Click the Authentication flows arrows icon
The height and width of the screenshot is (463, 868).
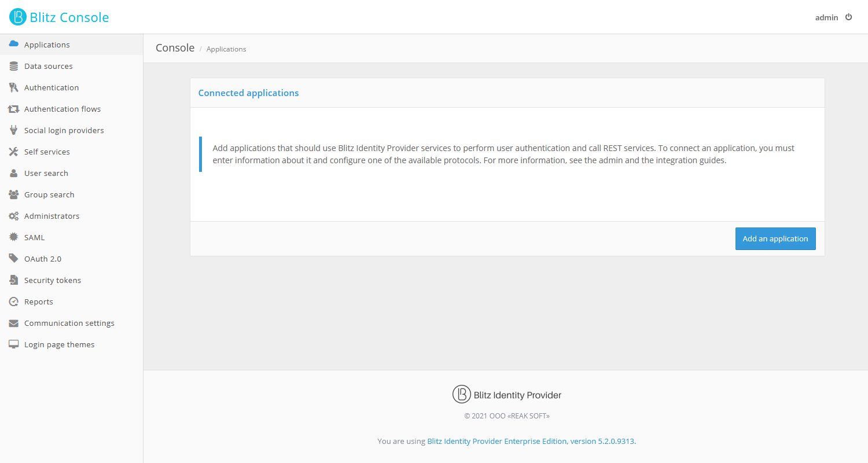(14, 109)
